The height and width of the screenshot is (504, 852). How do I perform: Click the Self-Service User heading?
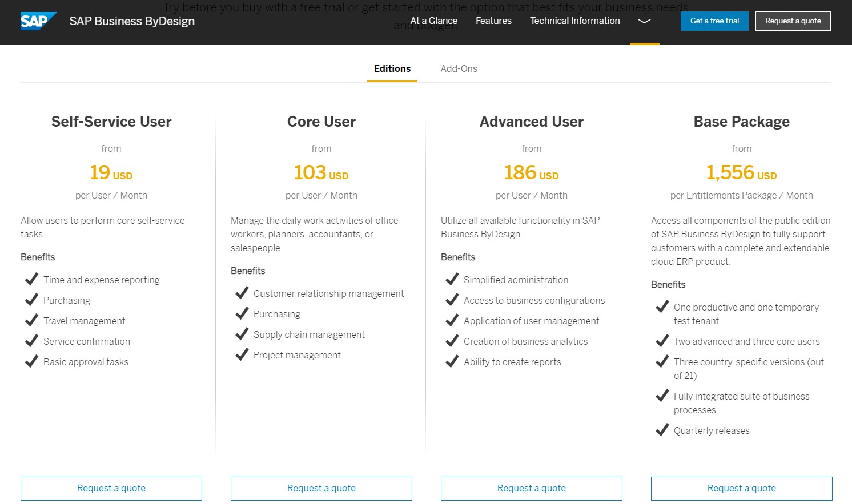tap(111, 122)
